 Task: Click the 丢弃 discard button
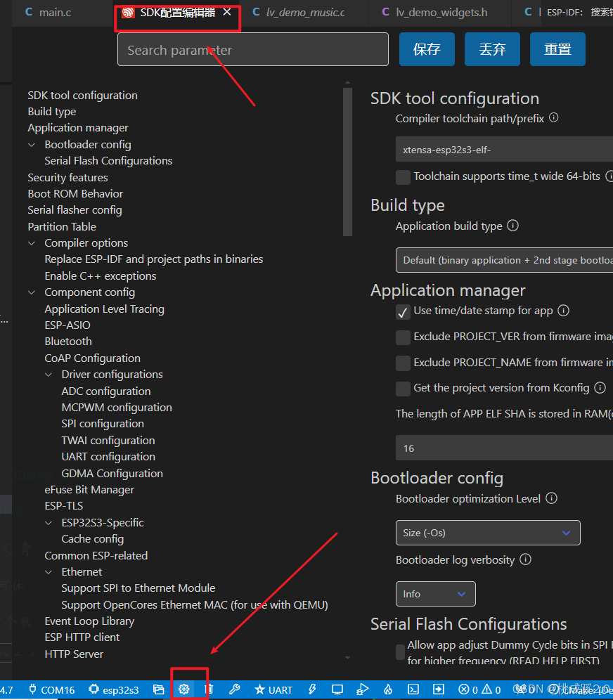point(492,49)
